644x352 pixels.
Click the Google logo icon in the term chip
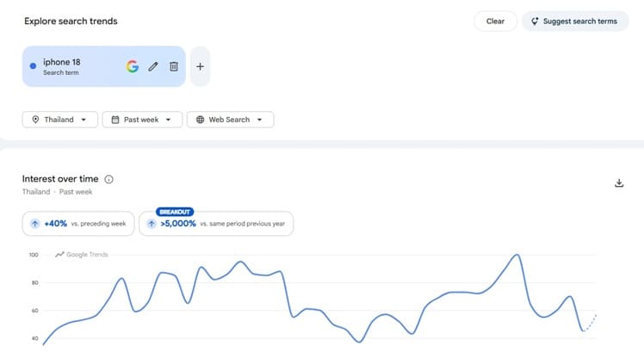pyautogui.click(x=133, y=66)
